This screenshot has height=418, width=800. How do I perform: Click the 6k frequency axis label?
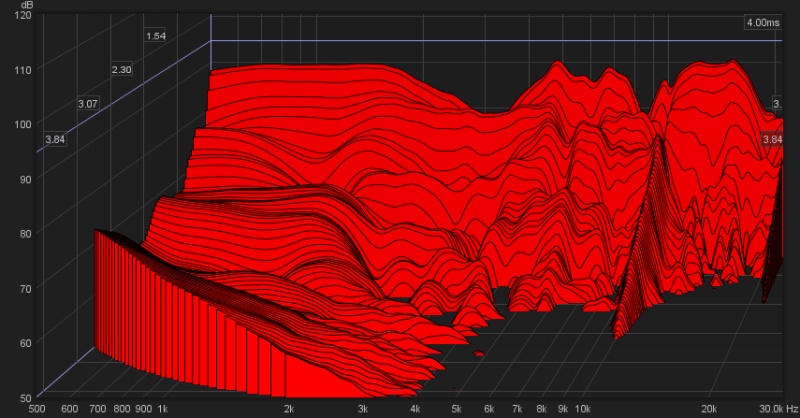pyautogui.click(x=489, y=409)
